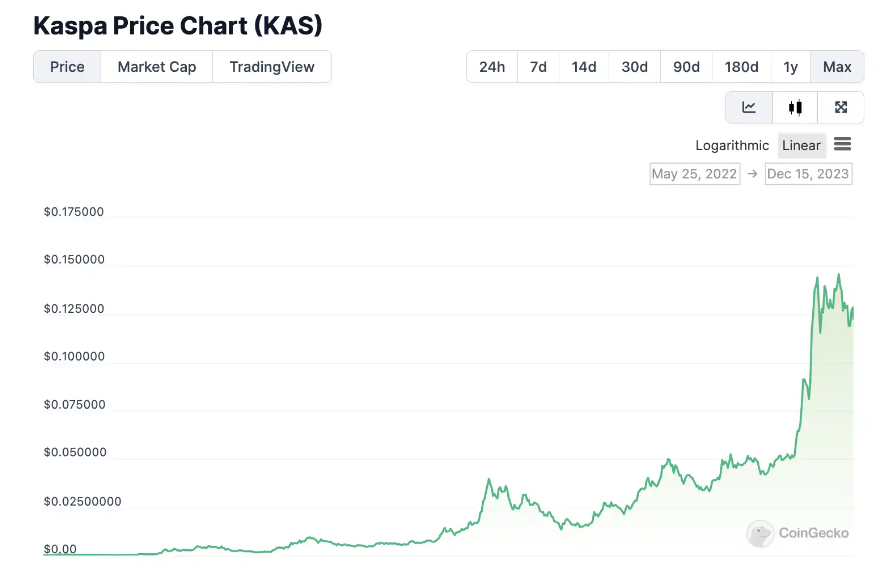The height and width of the screenshot is (574, 880).
Task: Choose 30d time range
Action: point(634,67)
